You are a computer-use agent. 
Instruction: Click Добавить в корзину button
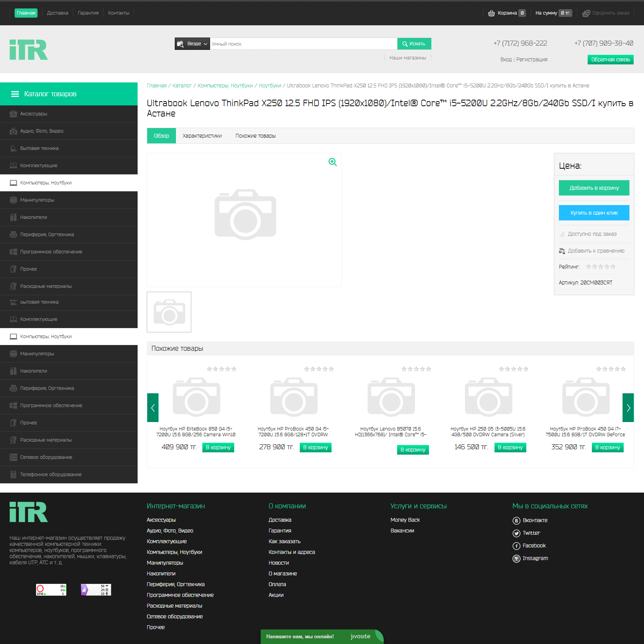click(x=594, y=188)
